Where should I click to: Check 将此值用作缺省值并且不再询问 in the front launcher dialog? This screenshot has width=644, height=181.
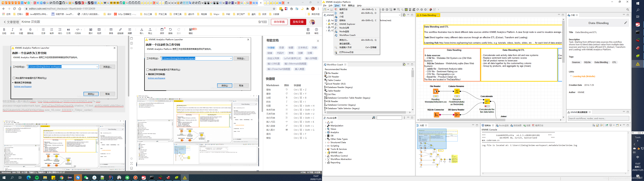148,70
